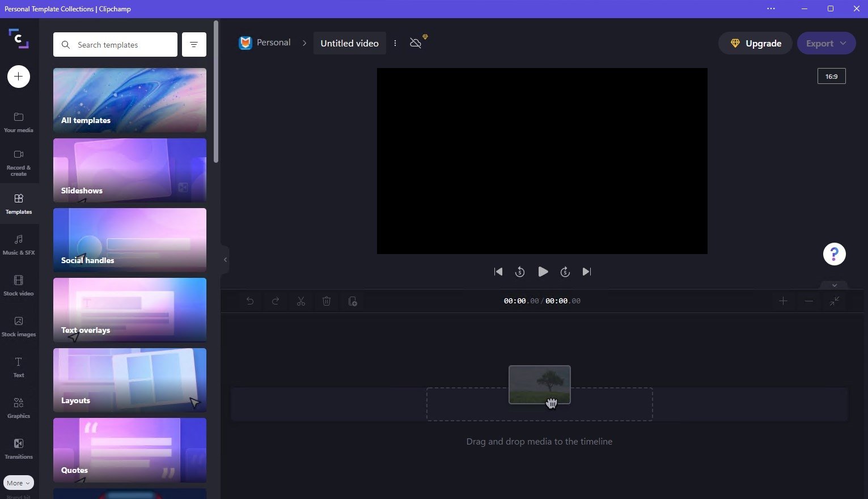Open the question mark help button
The height and width of the screenshot is (499, 868).
click(834, 254)
